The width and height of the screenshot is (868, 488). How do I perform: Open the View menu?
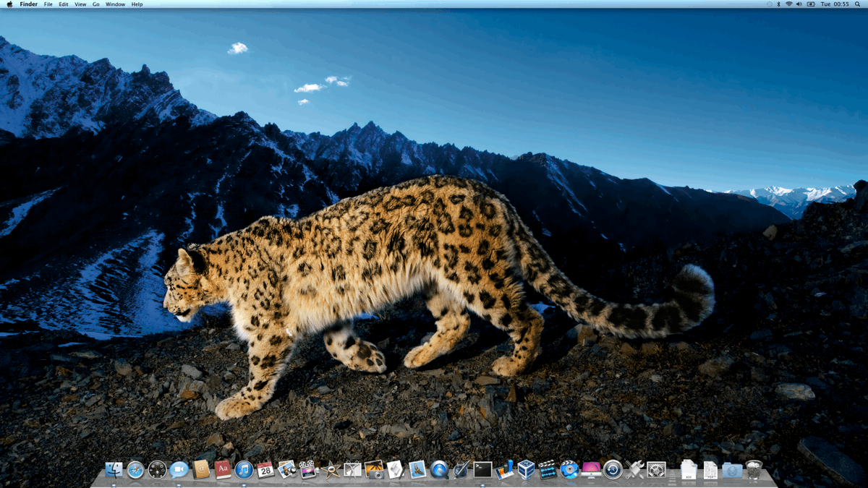pyautogui.click(x=80, y=4)
